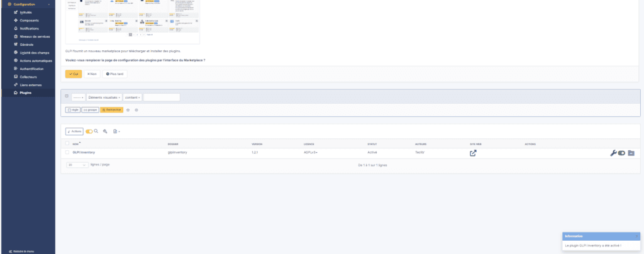Close the Information notification popup
The image size is (644, 254).
pyautogui.click(x=636, y=236)
